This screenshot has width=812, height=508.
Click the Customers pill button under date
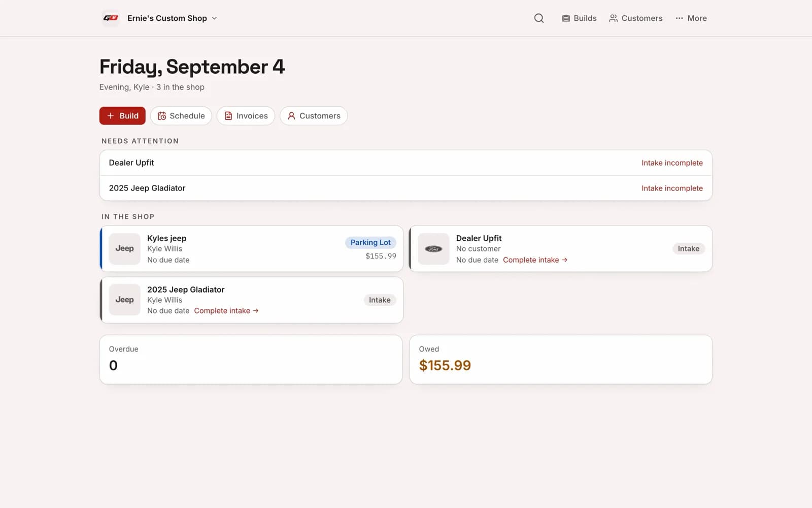pyautogui.click(x=314, y=116)
